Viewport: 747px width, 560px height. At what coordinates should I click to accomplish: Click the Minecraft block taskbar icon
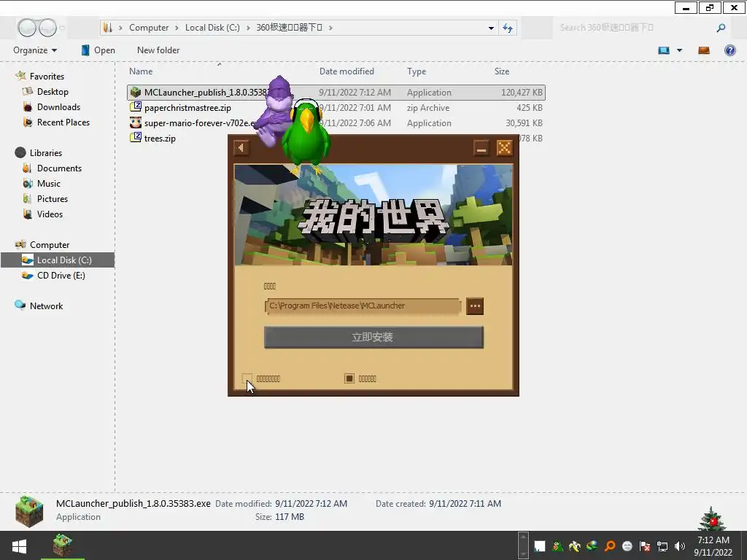(63, 545)
